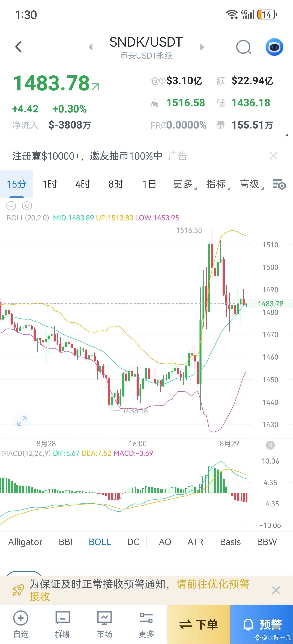
Task: Open 更多 more options in bottom bar
Action: pyautogui.click(x=146, y=624)
